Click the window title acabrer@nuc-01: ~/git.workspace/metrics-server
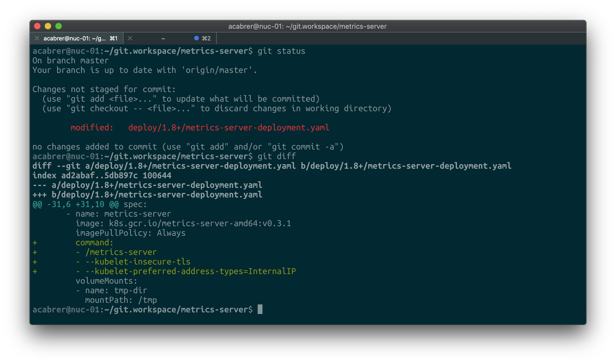 (x=307, y=26)
